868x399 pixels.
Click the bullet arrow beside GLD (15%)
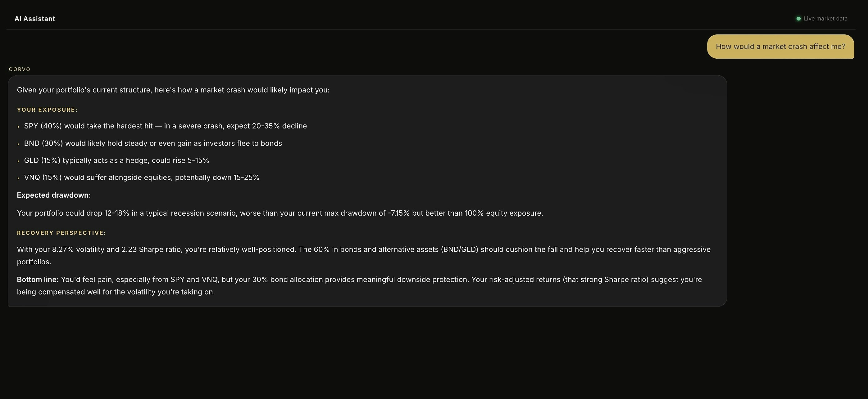coord(19,161)
